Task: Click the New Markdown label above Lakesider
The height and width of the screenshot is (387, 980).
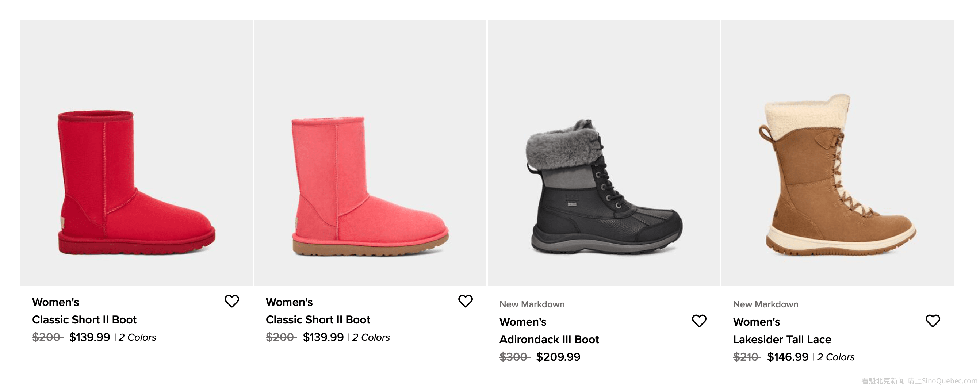Action: [x=765, y=304]
